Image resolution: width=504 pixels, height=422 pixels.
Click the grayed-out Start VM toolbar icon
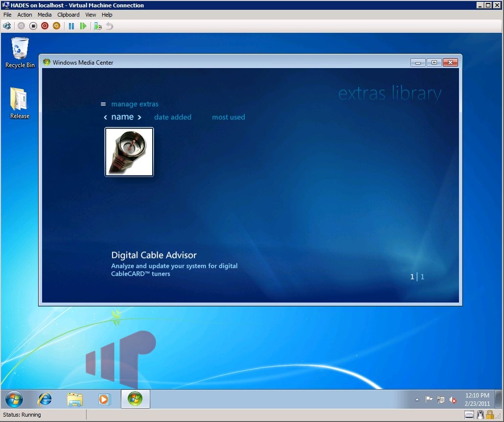click(21, 26)
